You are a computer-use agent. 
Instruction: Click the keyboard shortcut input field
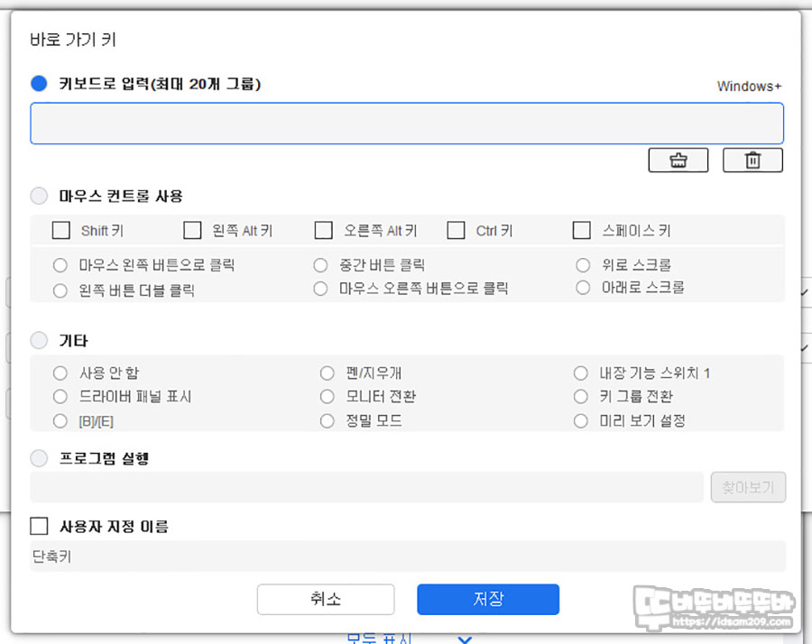[407, 124]
